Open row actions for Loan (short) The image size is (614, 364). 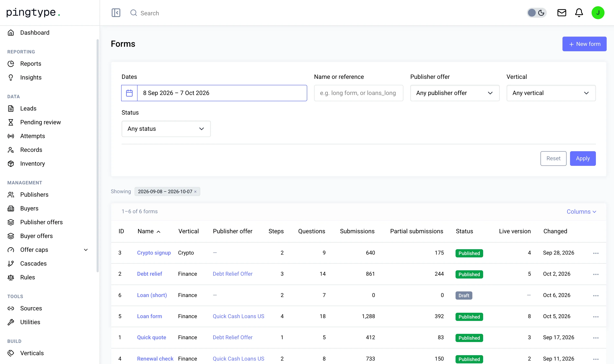596,296
